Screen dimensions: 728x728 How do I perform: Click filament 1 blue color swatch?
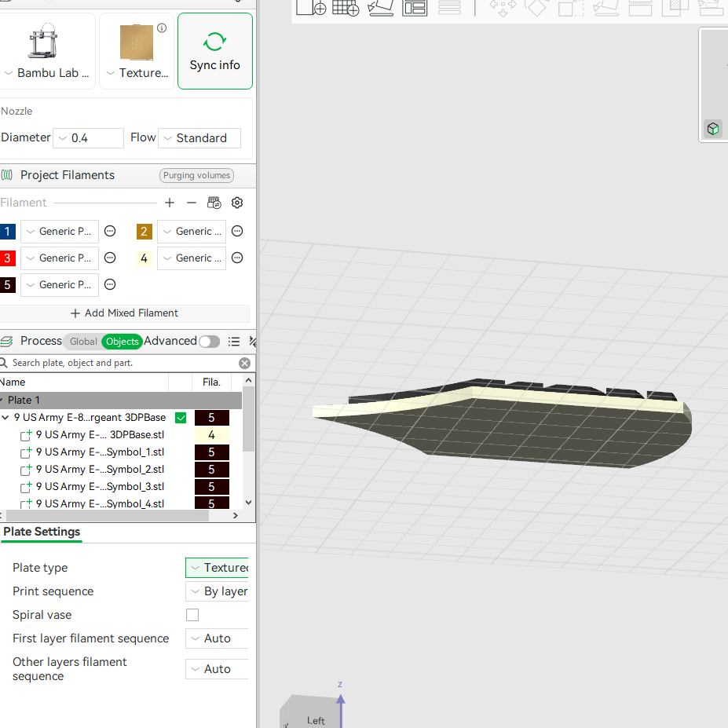(x=7, y=231)
